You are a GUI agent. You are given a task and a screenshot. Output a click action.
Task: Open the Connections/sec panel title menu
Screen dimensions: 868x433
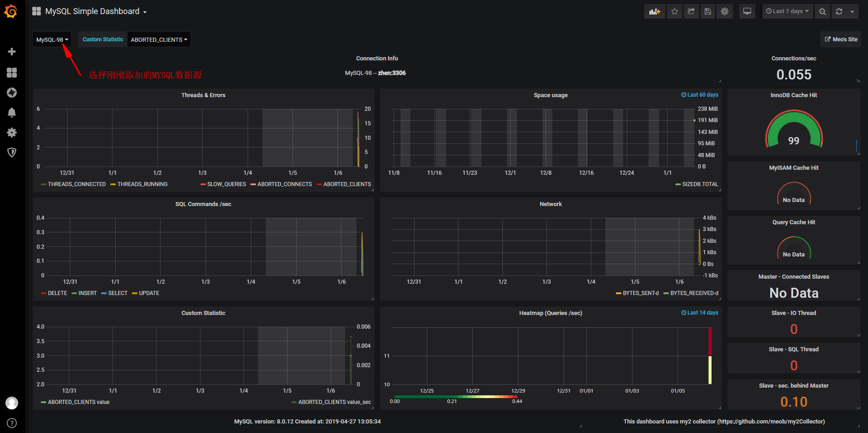click(x=794, y=59)
